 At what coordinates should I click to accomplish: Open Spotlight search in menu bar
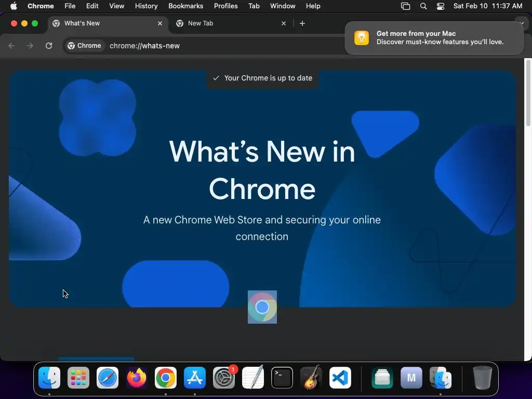pyautogui.click(x=423, y=6)
